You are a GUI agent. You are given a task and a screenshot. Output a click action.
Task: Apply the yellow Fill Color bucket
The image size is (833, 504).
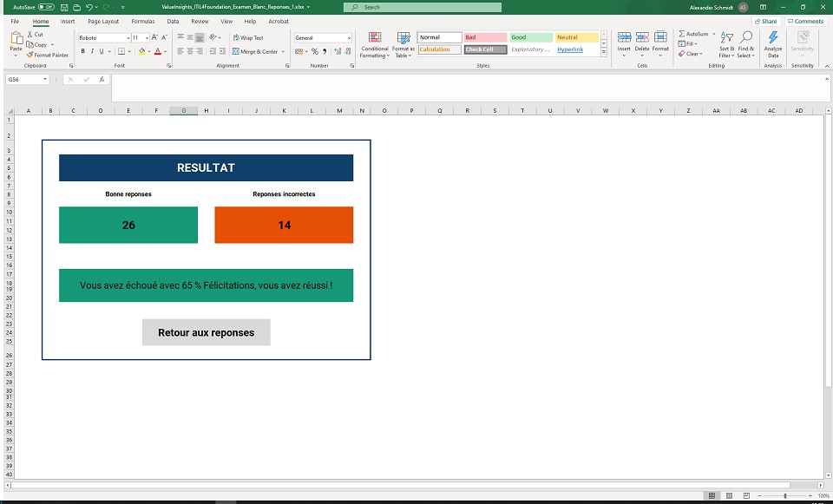coord(141,51)
